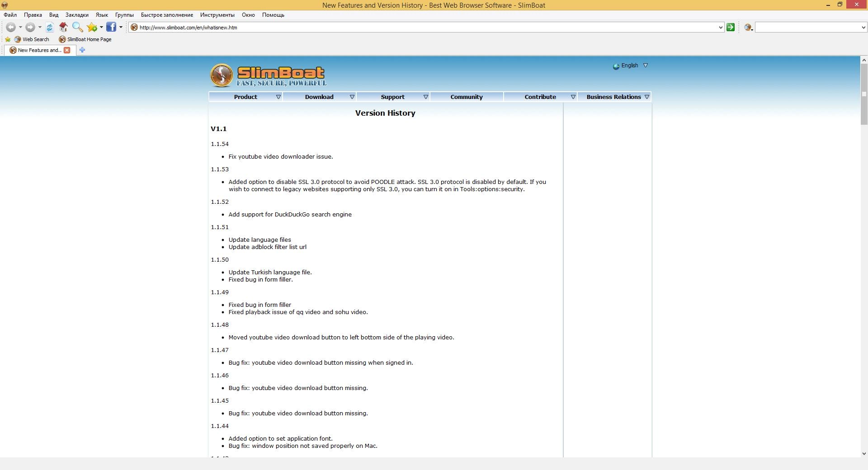This screenshot has width=868, height=470.
Task: Open the Back button history dropdown arrow
Action: (20, 27)
